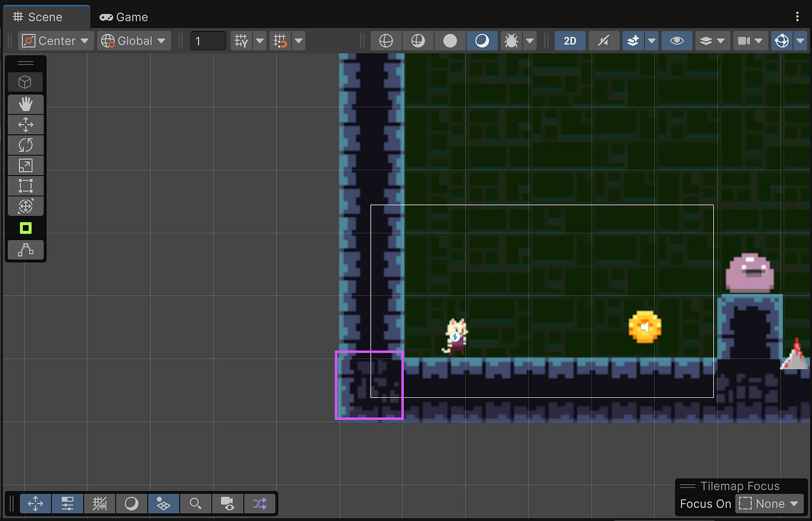Switch to the Game tab
This screenshot has height=521, width=812.
click(x=123, y=17)
